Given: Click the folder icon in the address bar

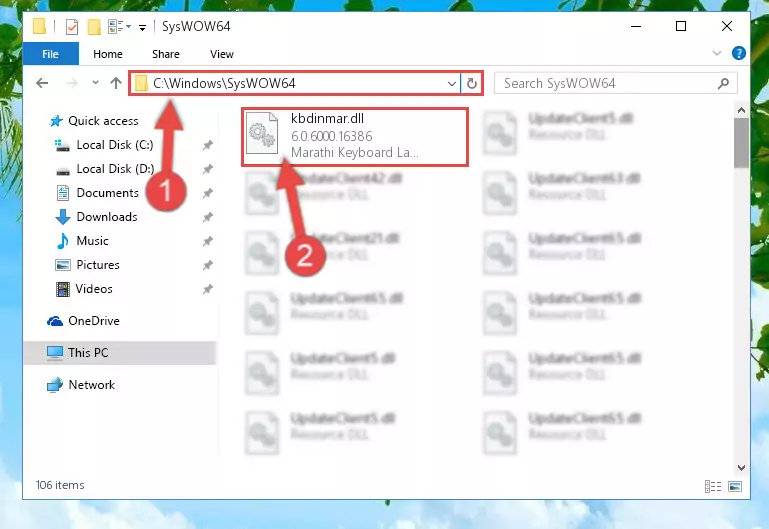Looking at the screenshot, I should [x=141, y=83].
